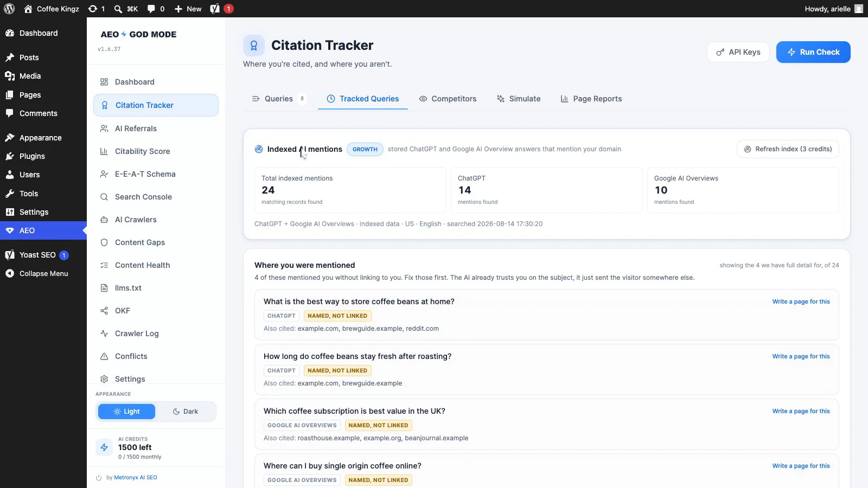Click Refresh index (3 credits) button
The image size is (868, 488).
coord(788,149)
